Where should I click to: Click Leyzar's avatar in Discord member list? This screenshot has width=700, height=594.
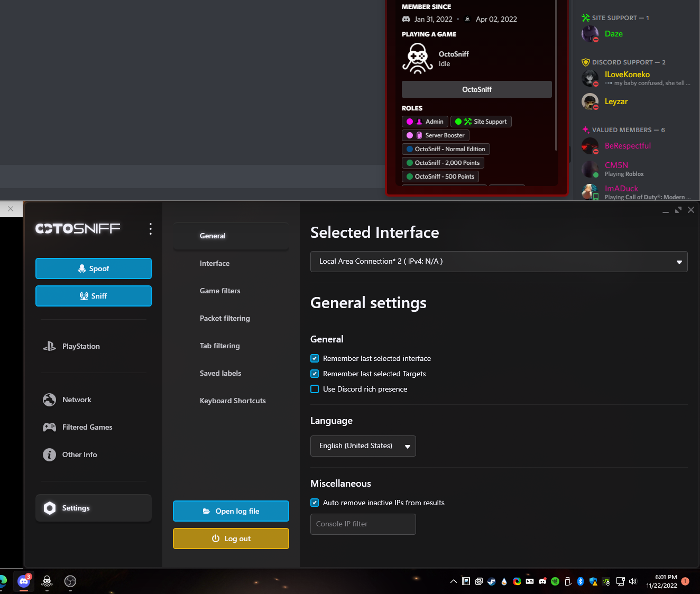pyautogui.click(x=590, y=101)
